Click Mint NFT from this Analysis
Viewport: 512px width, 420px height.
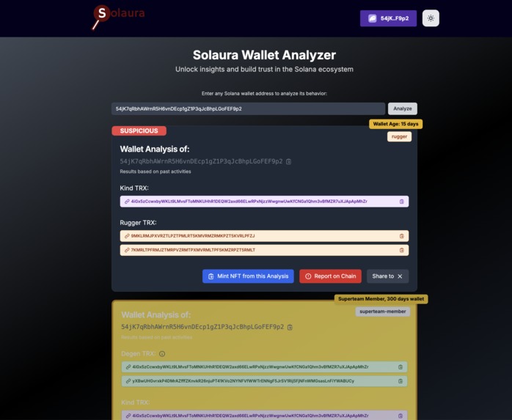(x=248, y=276)
